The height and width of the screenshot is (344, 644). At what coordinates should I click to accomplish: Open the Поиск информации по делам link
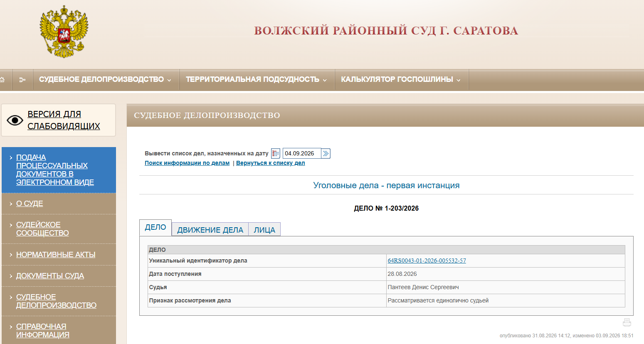187,163
